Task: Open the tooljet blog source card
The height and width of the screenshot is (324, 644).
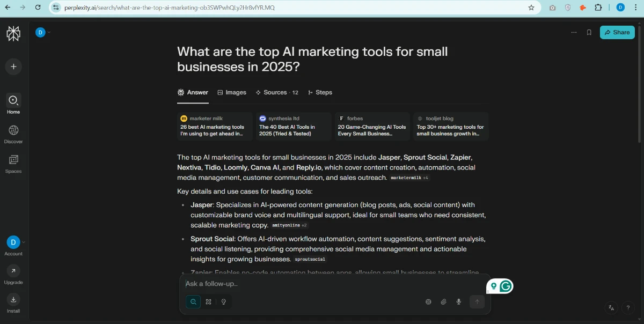Action: (x=451, y=127)
